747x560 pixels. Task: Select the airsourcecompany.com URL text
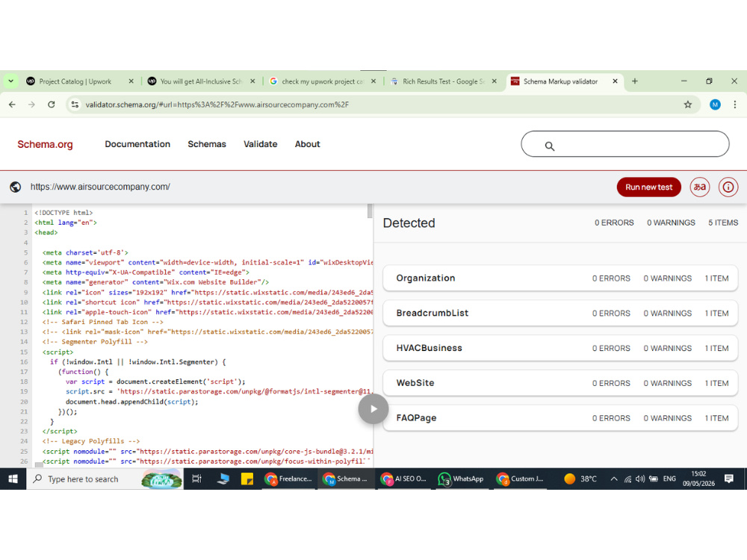[x=100, y=187]
